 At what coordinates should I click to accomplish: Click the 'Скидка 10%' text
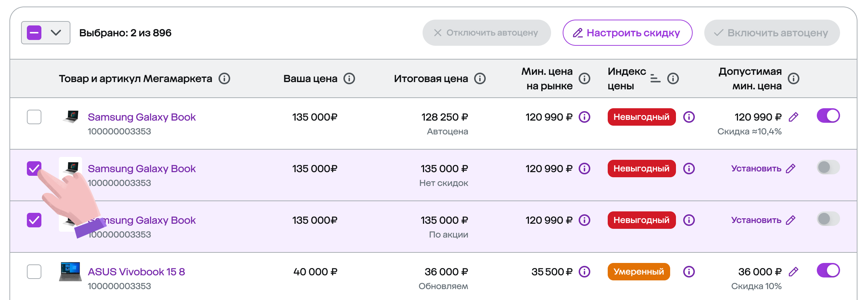pos(756,286)
